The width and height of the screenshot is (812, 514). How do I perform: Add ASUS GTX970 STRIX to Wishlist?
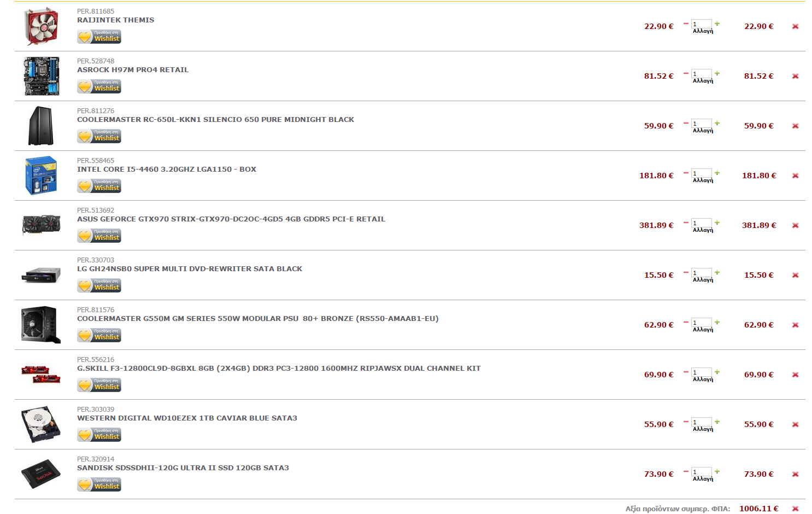click(x=99, y=236)
